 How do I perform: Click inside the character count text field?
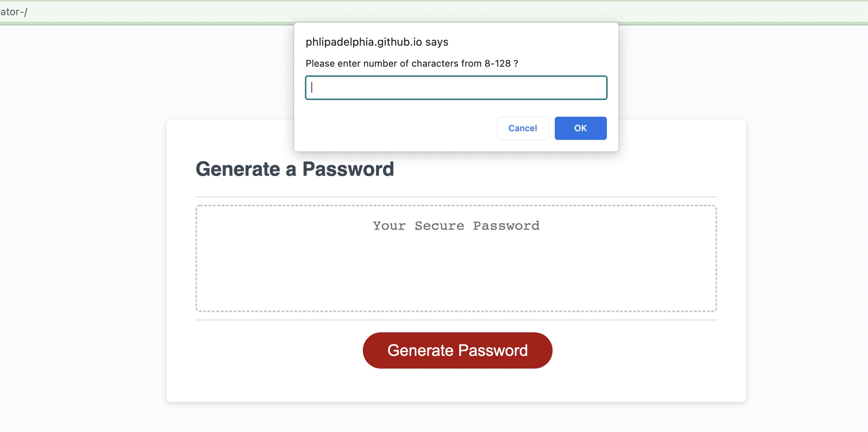(x=456, y=88)
